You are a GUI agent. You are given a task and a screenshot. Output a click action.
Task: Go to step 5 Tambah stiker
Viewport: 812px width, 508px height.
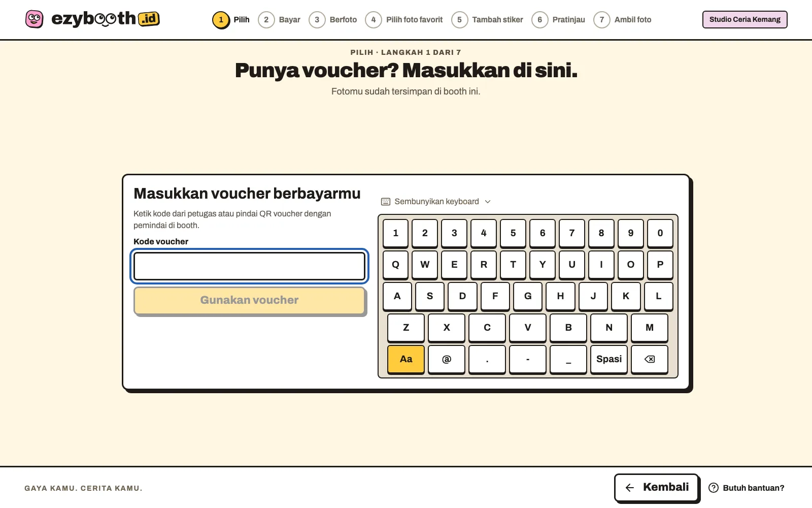point(487,20)
